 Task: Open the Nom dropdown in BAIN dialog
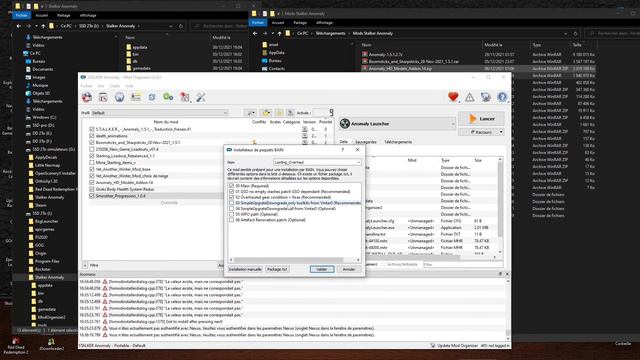tap(317, 162)
